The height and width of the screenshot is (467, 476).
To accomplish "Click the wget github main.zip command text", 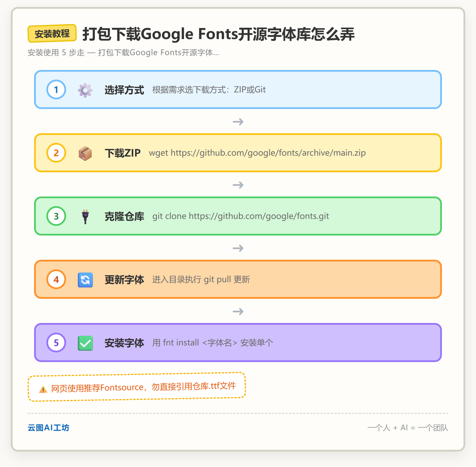I will [x=257, y=153].
